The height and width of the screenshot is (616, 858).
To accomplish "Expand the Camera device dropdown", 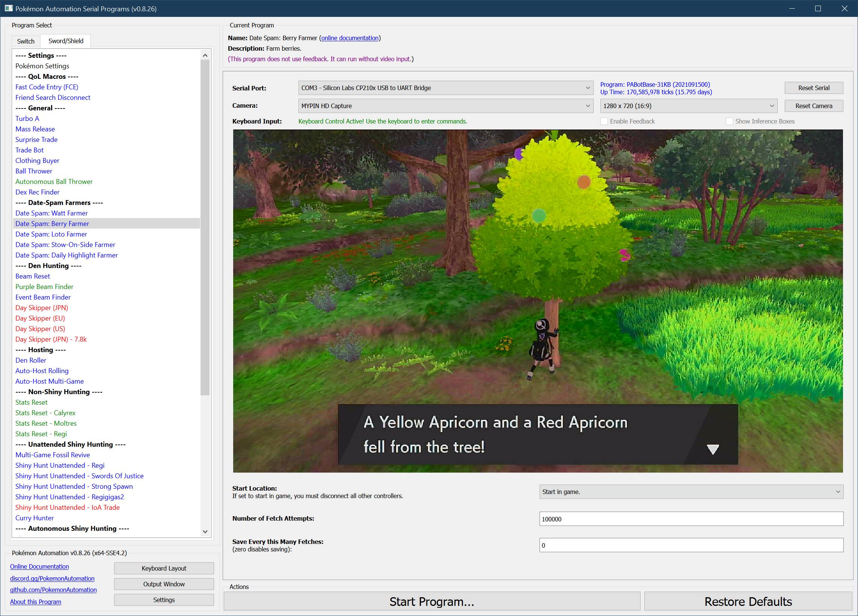I will coord(445,106).
